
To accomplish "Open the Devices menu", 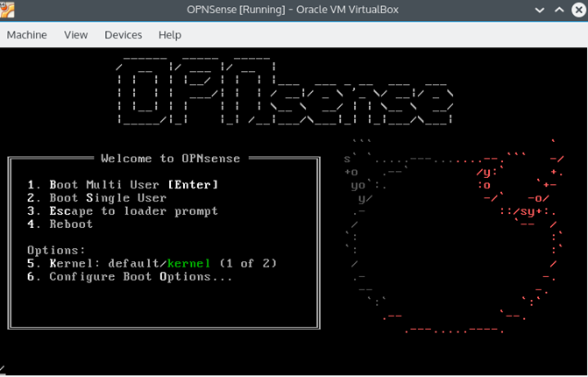I will pos(123,35).
